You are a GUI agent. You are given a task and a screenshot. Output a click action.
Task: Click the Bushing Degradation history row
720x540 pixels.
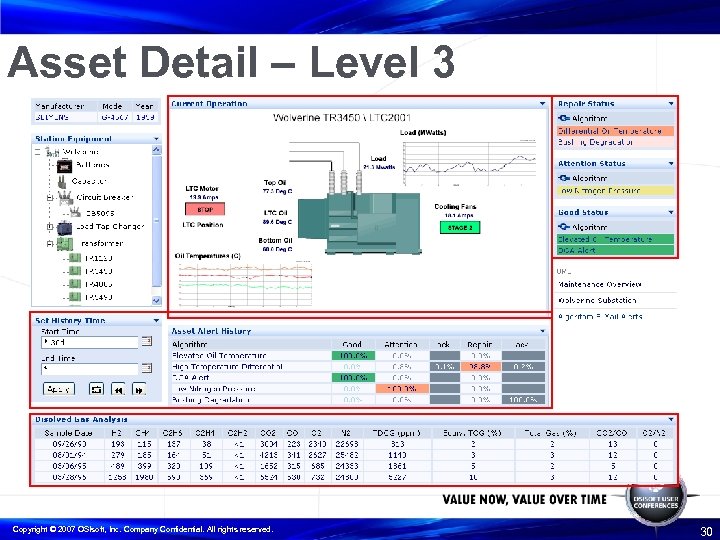(358, 399)
